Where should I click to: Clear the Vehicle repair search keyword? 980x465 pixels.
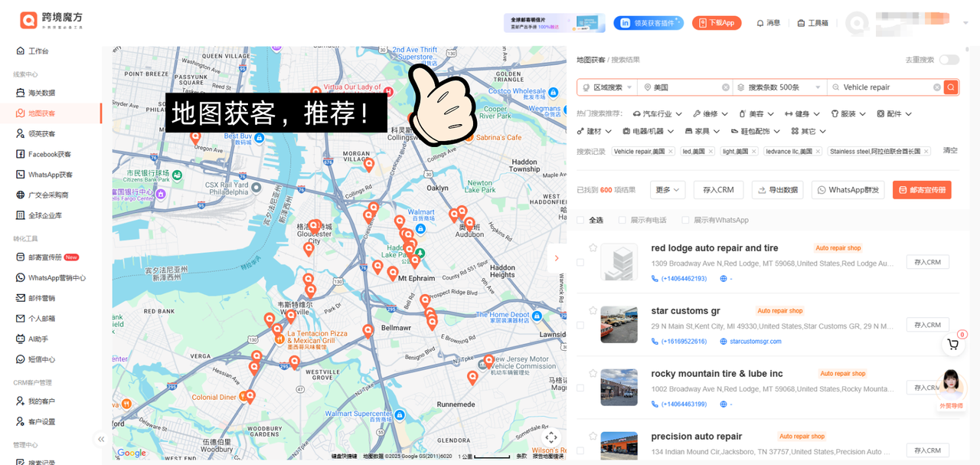pyautogui.click(x=936, y=87)
